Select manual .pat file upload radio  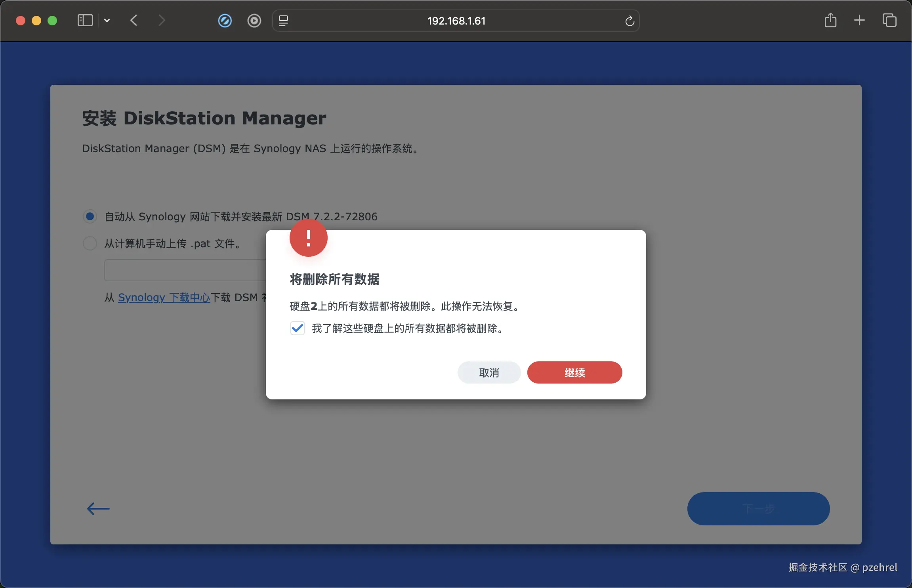(x=90, y=243)
